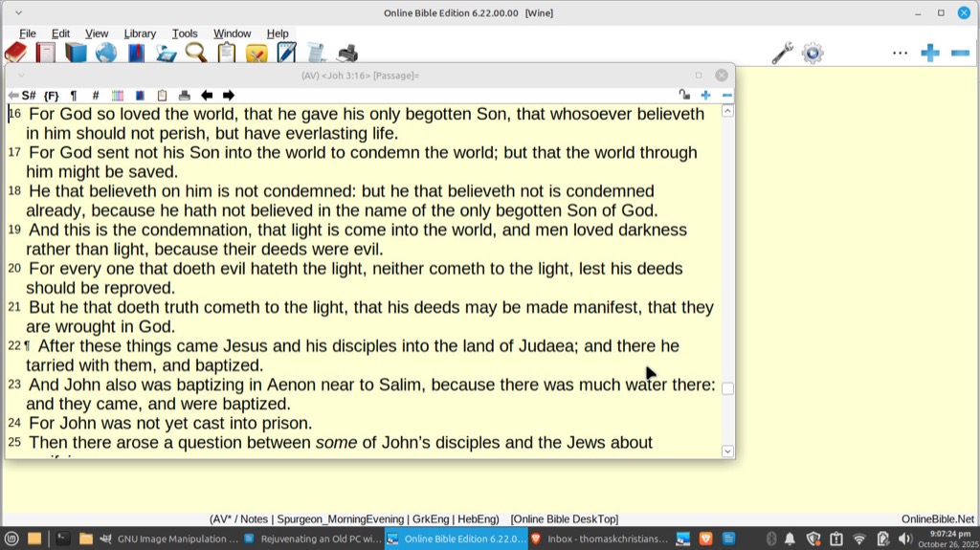
Task: Click the OnlineBible.Net link
Action: (x=938, y=518)
